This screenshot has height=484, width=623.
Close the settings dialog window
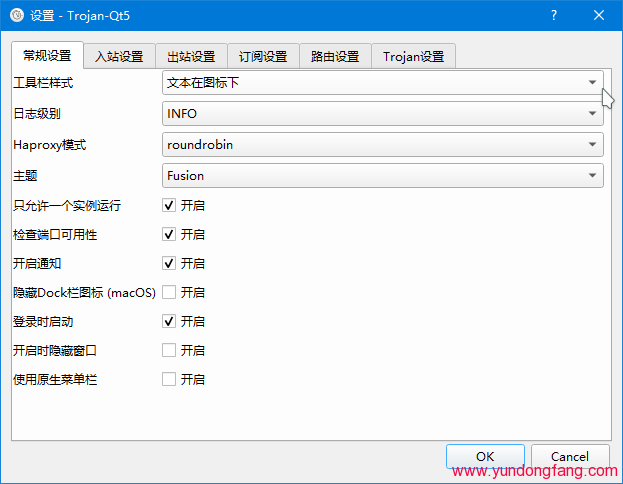coord(599,15)
